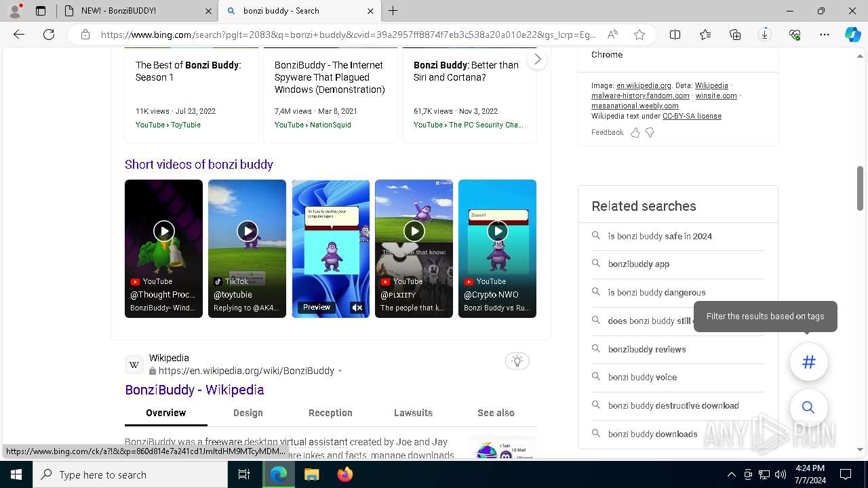Open the Preview short video thumbnail
This screenshot has height=488, width=868.
pyautogui.click(x=330, y=249)
